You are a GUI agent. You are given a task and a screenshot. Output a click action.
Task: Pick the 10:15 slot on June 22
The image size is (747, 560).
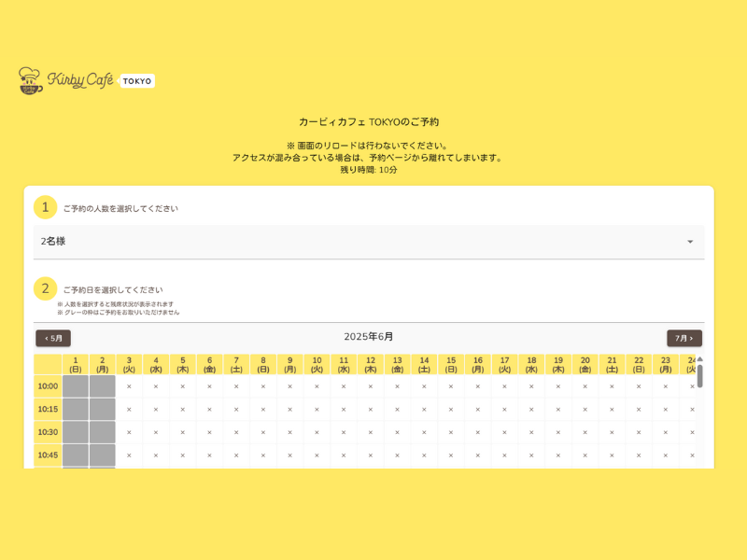tap(639, 410)
